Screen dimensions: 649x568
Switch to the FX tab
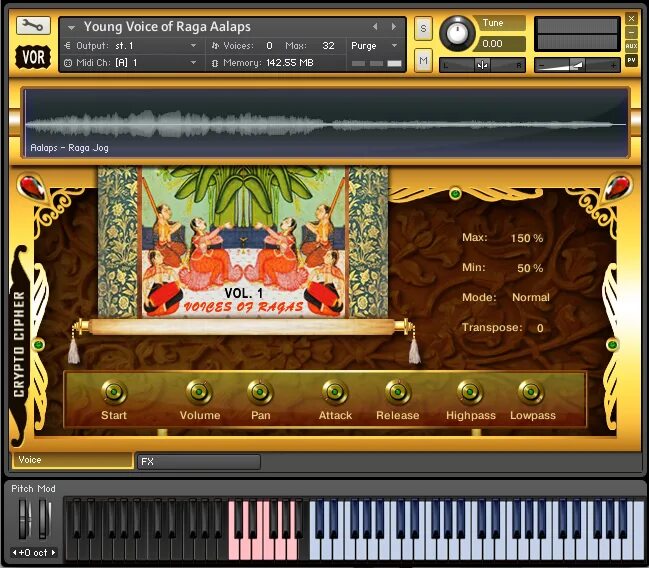[199, 462]
